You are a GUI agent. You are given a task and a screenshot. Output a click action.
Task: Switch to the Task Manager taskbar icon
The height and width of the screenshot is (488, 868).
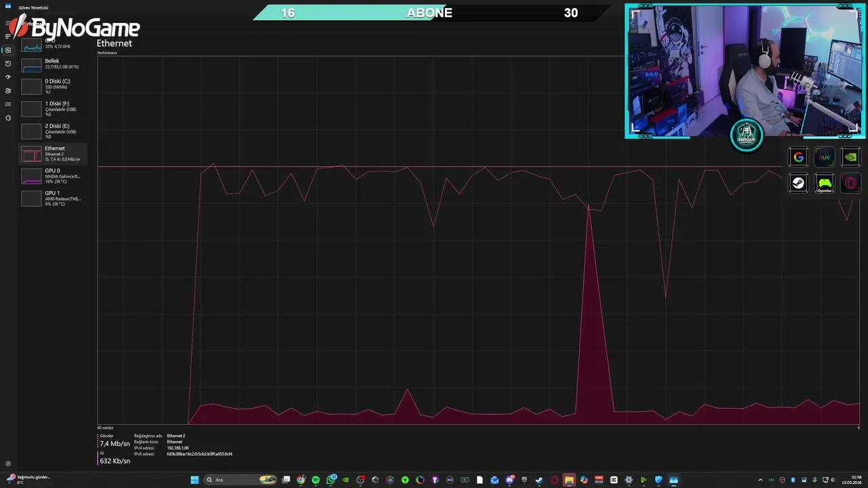point(673,480)
